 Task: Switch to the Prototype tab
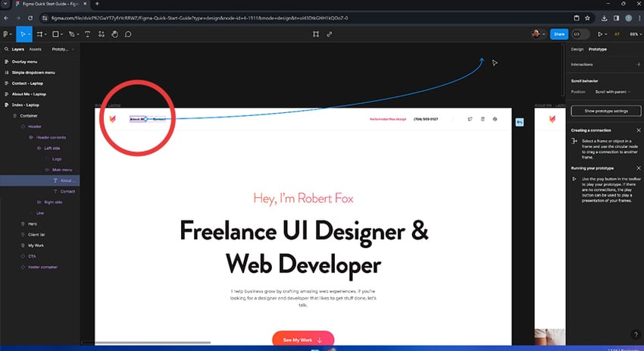(598, 49)
